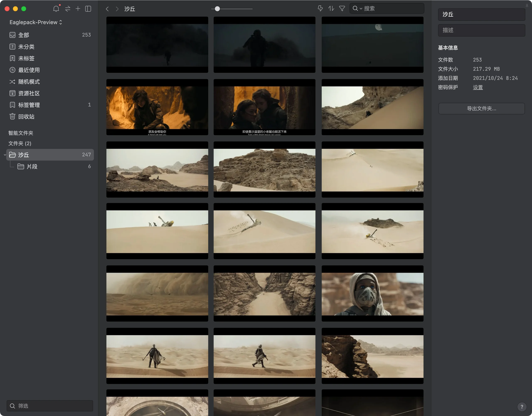Click the lightning quick action icon

[320, 9]
